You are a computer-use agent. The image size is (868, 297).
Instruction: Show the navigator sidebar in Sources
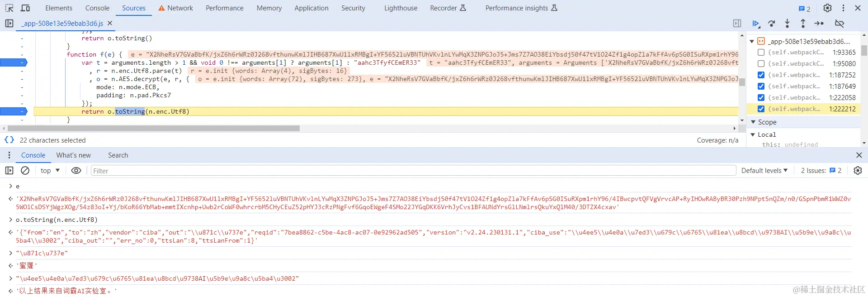click(9, 23)
